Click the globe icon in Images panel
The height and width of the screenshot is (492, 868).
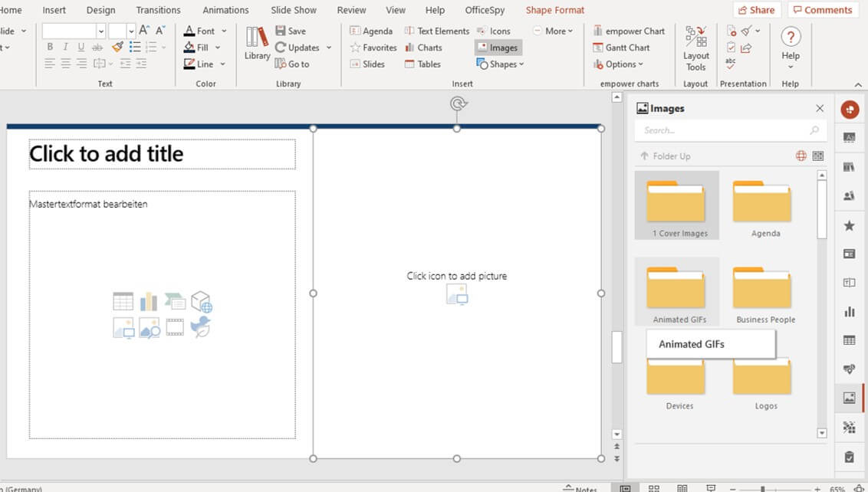tap(801, 156)
